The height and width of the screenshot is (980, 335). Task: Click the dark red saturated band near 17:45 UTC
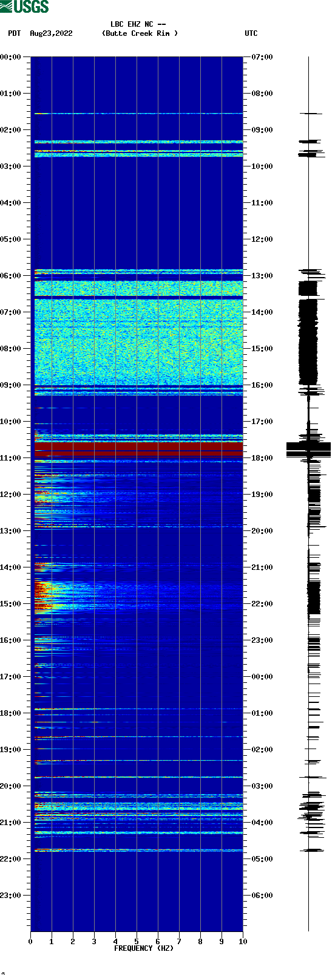point(138,450)
